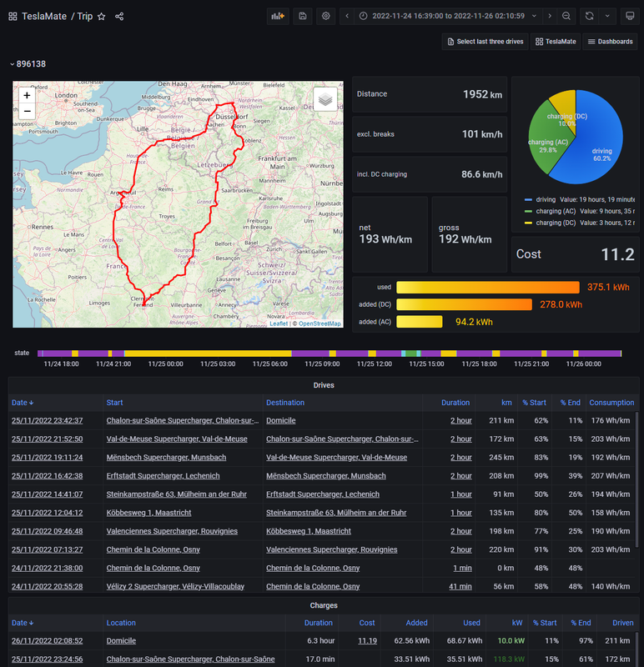644x667 pixels.
Task: Sort Charges table by Driven column
Action: coord(622,623)
